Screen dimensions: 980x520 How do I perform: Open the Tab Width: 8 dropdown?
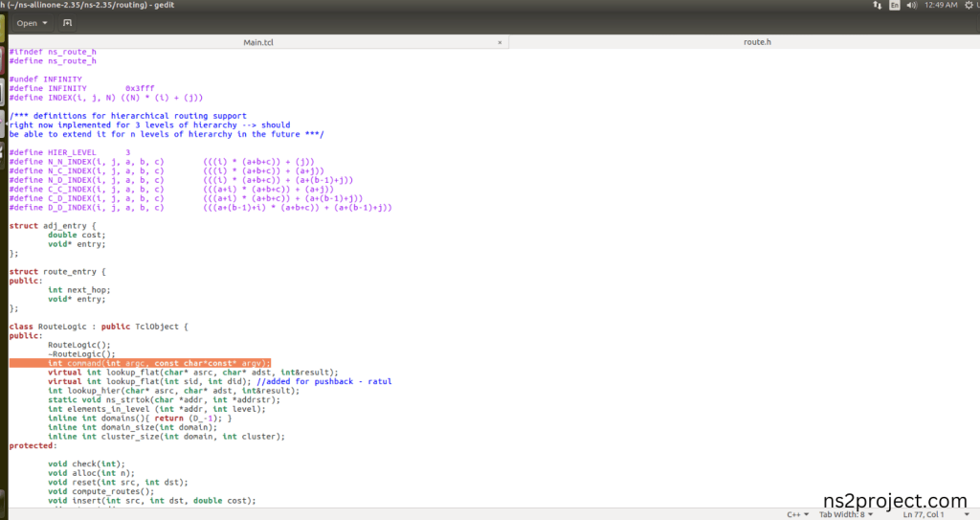(x=846, y=514)
